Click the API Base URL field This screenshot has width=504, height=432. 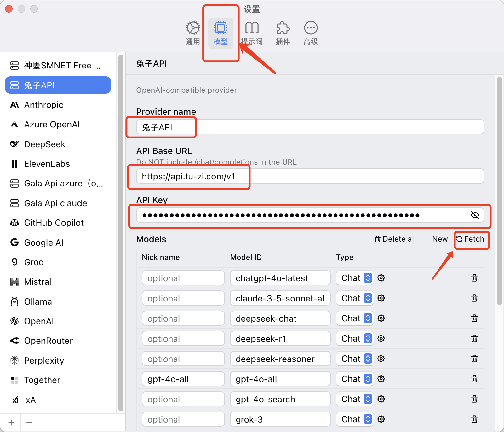[310, 176]
